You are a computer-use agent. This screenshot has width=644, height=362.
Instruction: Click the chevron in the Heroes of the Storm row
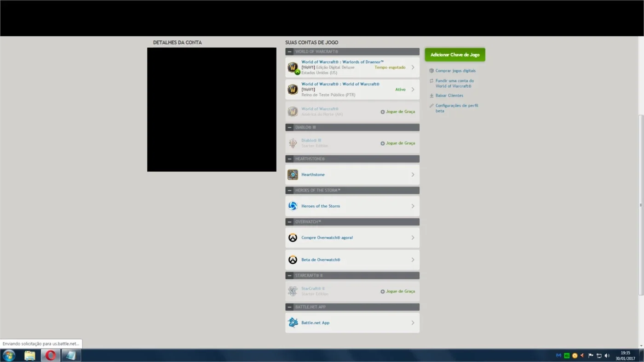click(x=413, y=206)
